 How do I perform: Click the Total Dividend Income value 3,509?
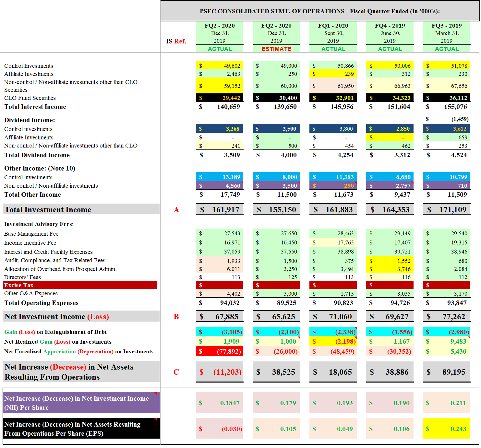(232, 155)
